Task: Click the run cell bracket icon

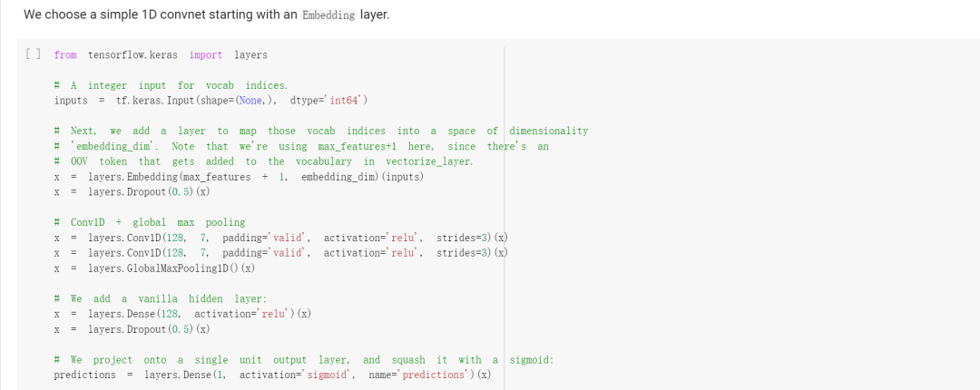Action: click(x=33, y=55)
